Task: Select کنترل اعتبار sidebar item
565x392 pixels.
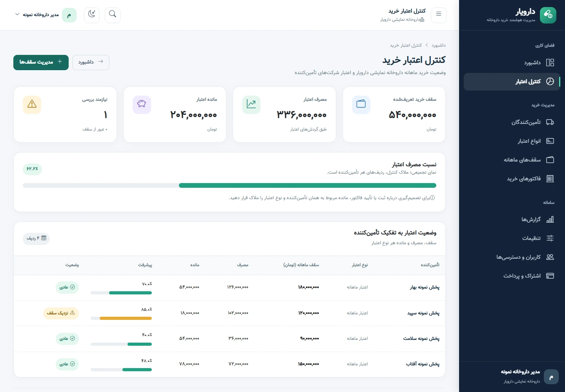Action: (512, 82)
